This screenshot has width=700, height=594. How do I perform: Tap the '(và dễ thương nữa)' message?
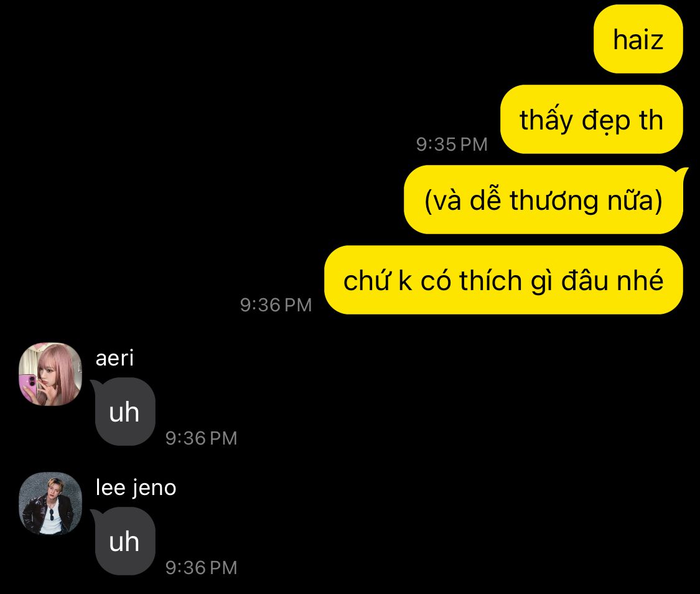click(x=543, y=200)
